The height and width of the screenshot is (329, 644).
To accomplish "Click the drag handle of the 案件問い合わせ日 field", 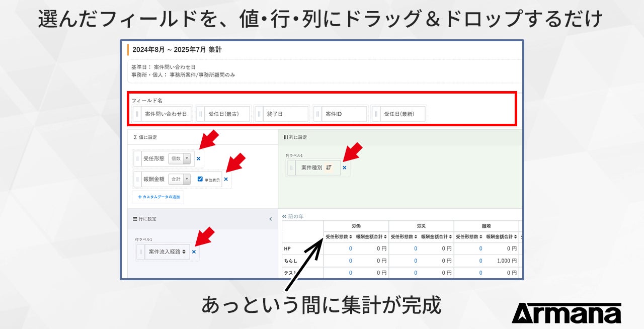I will click(x=137, y=114).
